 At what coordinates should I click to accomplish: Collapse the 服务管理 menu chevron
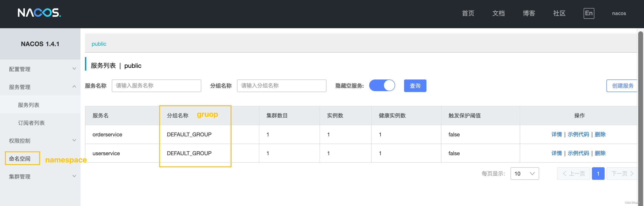(x=74, y=87)
